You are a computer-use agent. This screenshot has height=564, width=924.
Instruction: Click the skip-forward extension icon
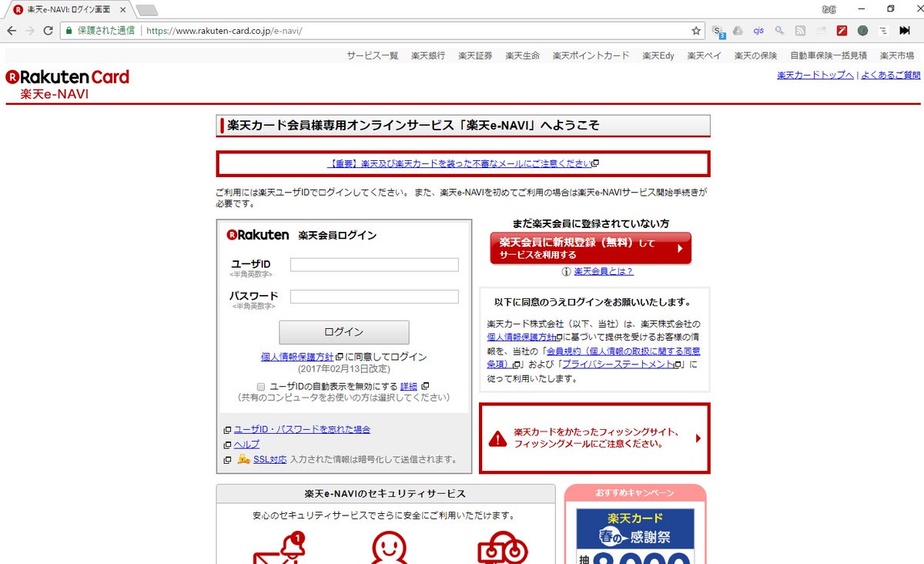click(x=905, y=31)
